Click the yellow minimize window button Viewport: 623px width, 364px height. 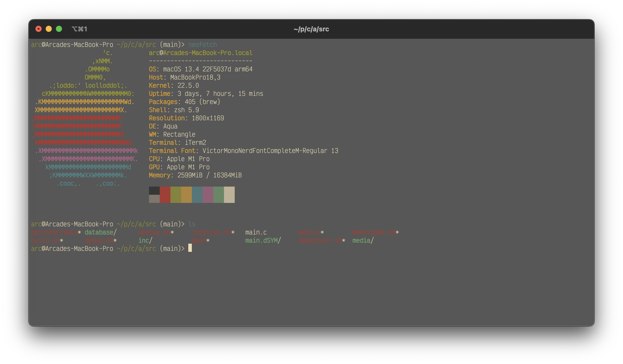click(x=49, y=29)
